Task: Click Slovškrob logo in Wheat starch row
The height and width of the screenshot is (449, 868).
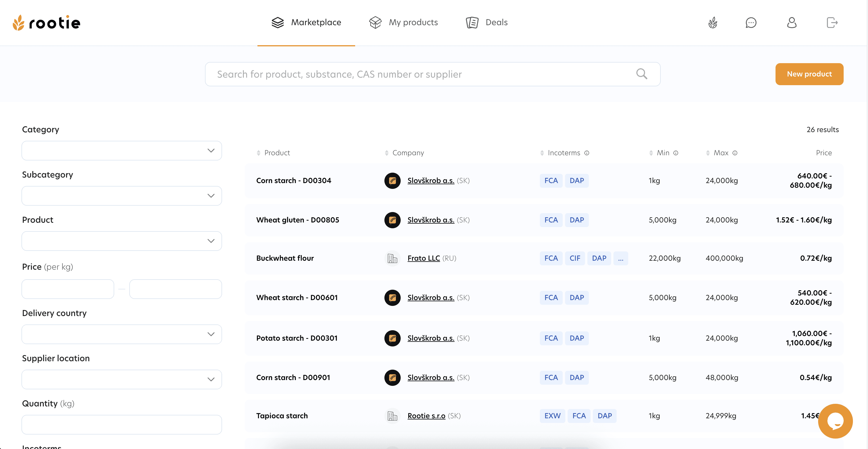Action: (392, 297)
